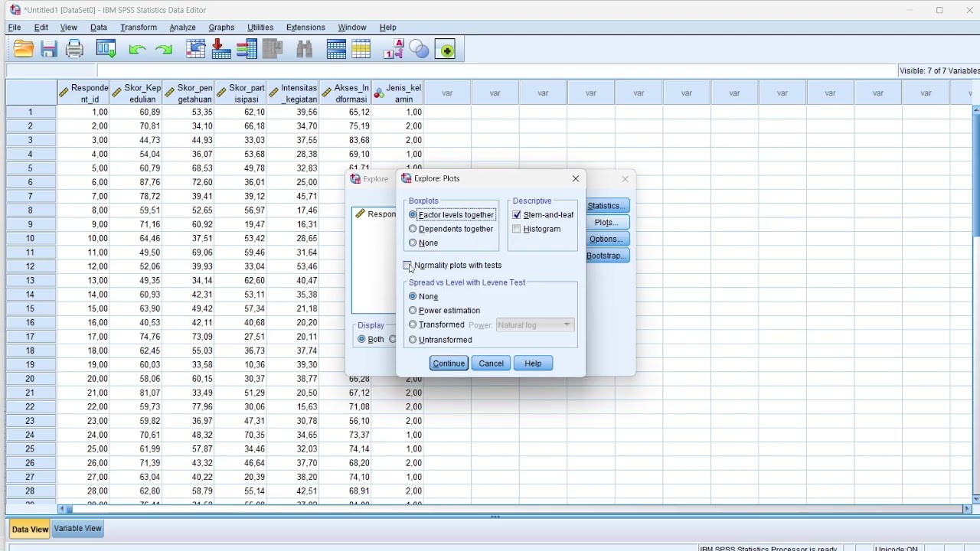Viewport: 980px width, 551px height.
Task: Click the Statistics... button in Explore
Action: pyautogui.click(x=607, y=206)
